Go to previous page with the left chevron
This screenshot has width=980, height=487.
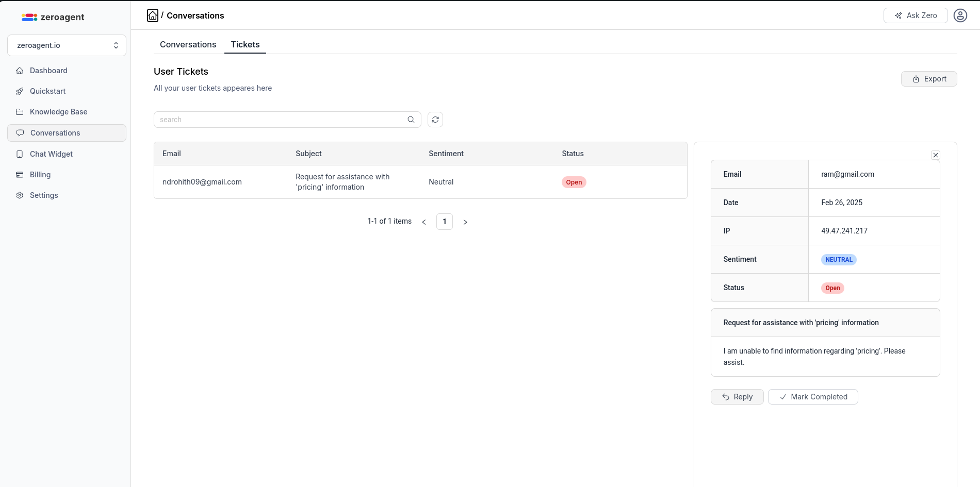tap(424, 222)
